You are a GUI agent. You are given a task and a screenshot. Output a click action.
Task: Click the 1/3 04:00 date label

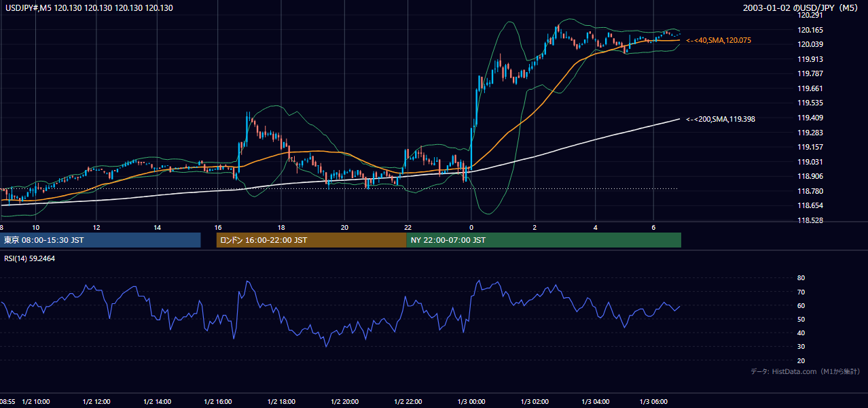tap(596, 401)
